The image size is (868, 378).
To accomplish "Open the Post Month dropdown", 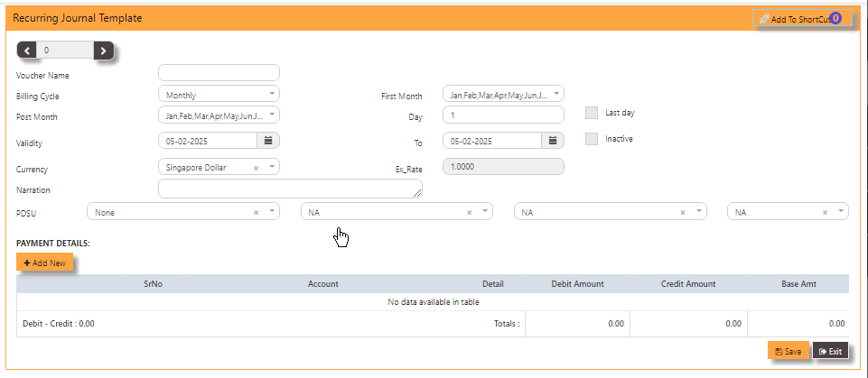I will (x=219, y=115).
